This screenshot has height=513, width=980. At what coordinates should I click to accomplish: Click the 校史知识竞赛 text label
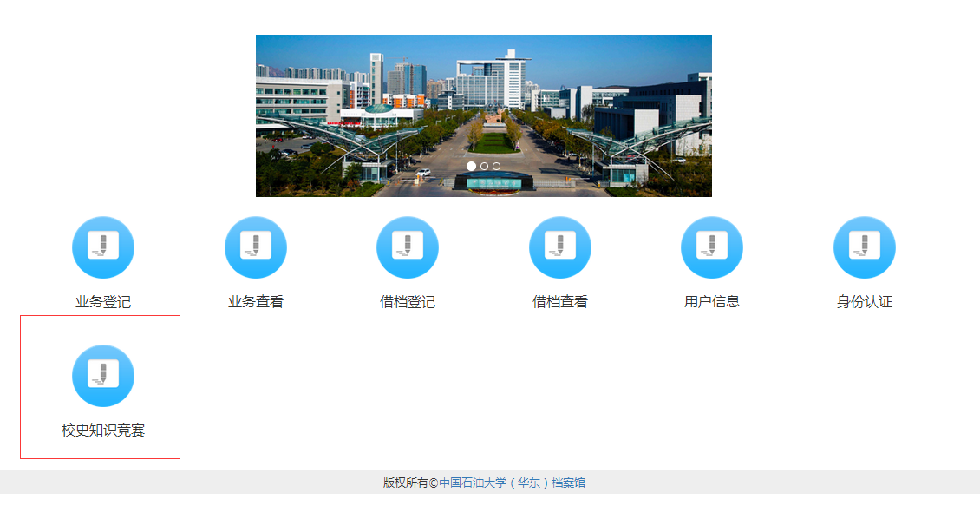click(103, 431)
